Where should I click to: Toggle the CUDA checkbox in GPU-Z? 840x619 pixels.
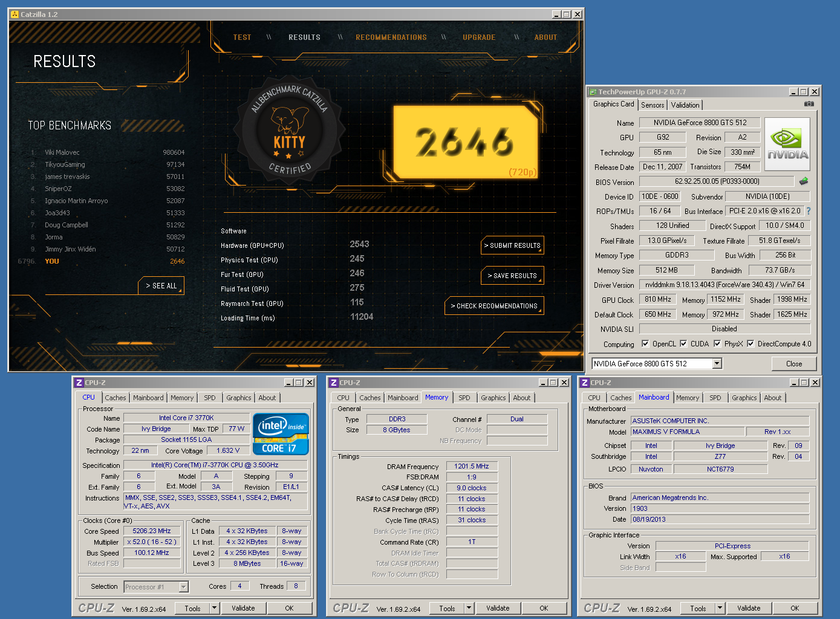coord(683,343)
